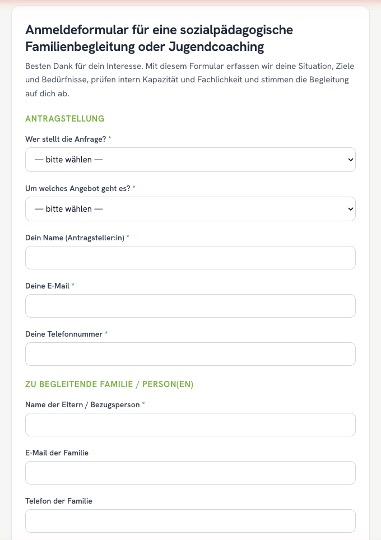Image resolution: width=381 pixels, height=540 pixels.
Task: Focus the "Dein Name (Antragsteller:in)" text field
Action: tap(190, 258)
